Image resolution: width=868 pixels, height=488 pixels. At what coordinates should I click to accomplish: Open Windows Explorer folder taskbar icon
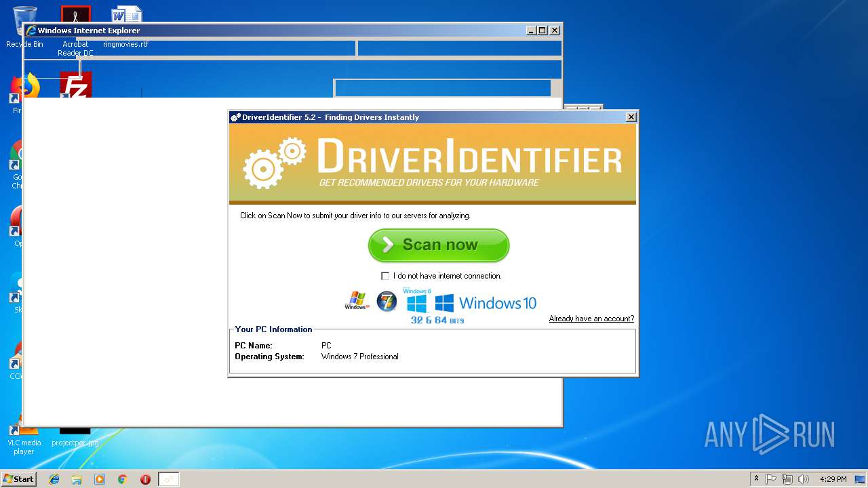(x=77, y=479)
